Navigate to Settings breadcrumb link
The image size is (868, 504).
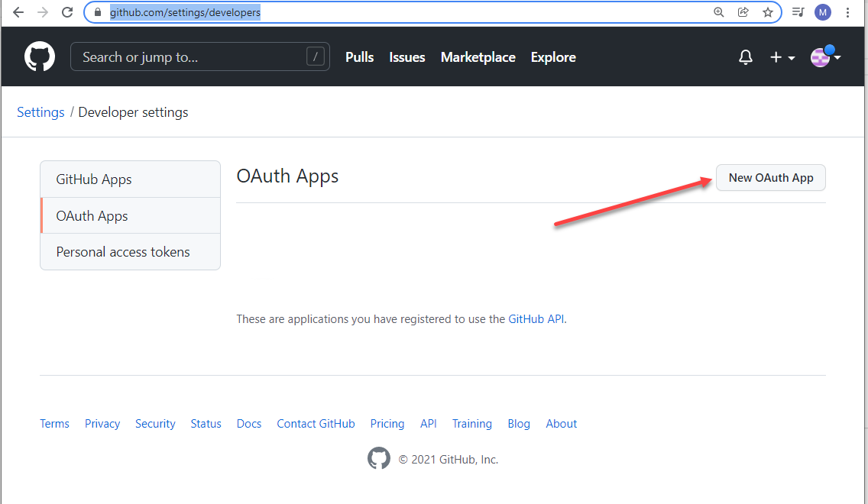[40, 112]
